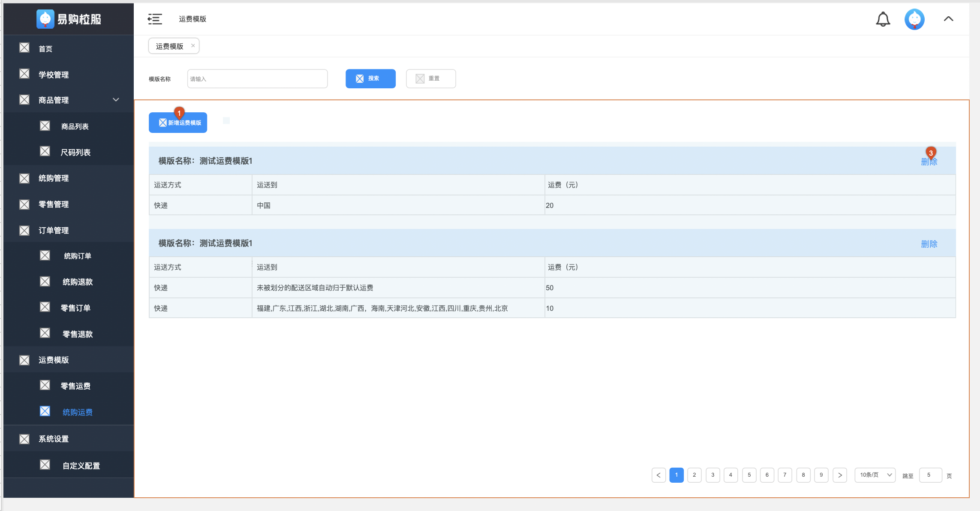980x511 pixels.
Task: Click the icon beside 首页
Action: [24, 48]
